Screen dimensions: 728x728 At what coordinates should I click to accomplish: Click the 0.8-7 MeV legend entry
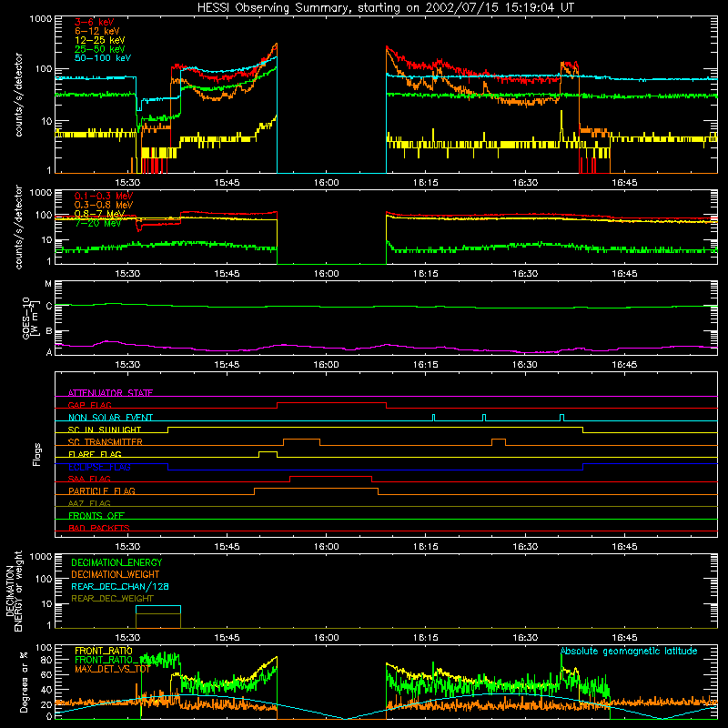(99, 214)
